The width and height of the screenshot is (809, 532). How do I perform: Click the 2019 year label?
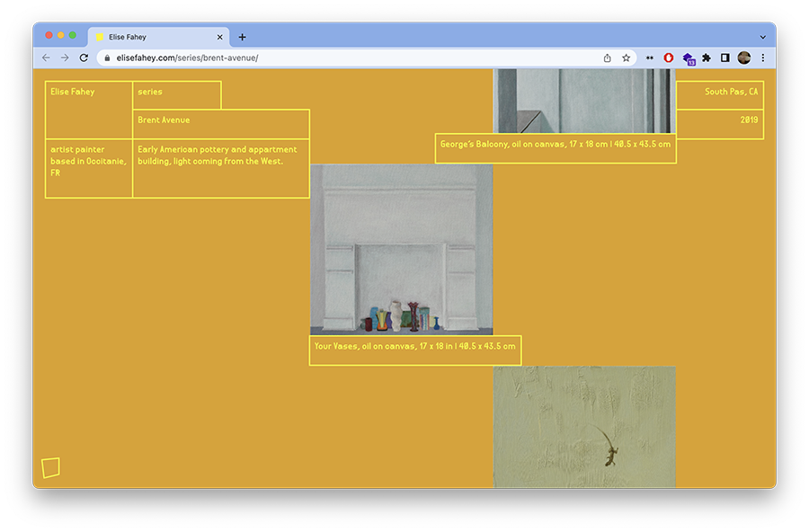pos(749,120)
